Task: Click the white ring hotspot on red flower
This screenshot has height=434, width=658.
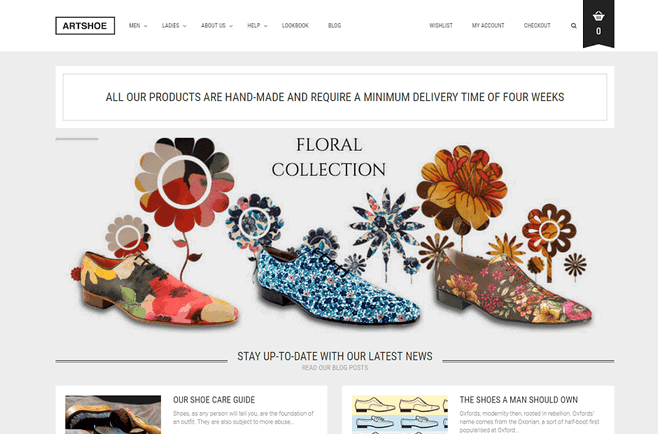Action: coord(184,183)
